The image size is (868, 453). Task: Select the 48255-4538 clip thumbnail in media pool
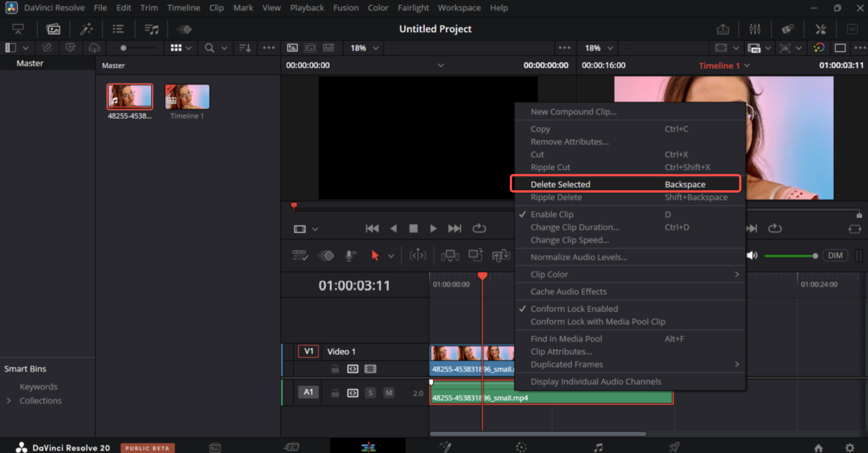(130, 97)
